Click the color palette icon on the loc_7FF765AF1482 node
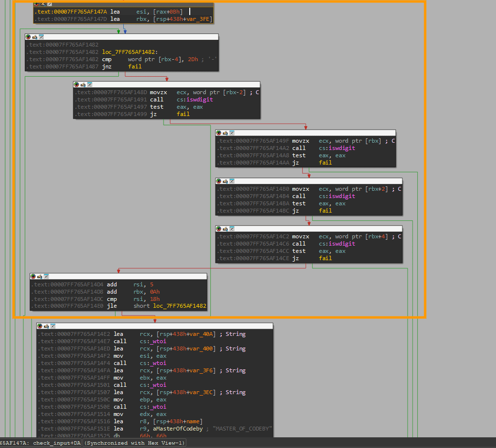 [x=28, y=37]
